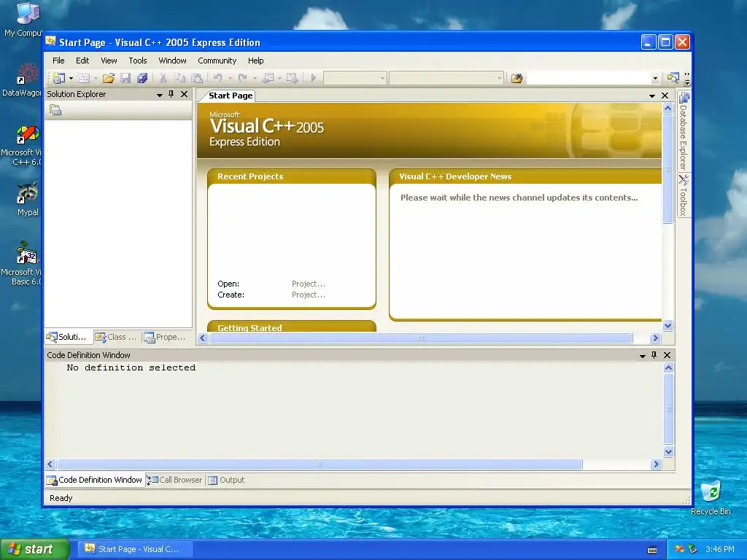Click the Redo arrow icon
The height and width of the screenshot is (560, 747).
coord(242,77)
